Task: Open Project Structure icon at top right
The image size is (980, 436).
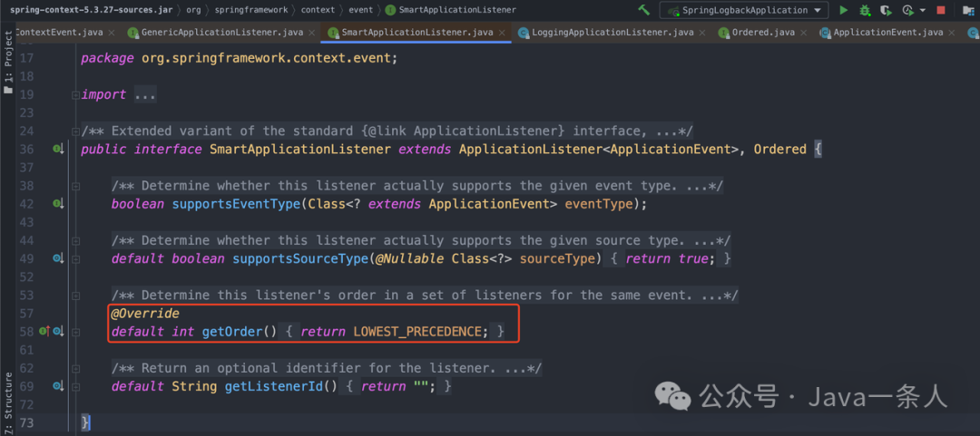Action: coord(967,10)
